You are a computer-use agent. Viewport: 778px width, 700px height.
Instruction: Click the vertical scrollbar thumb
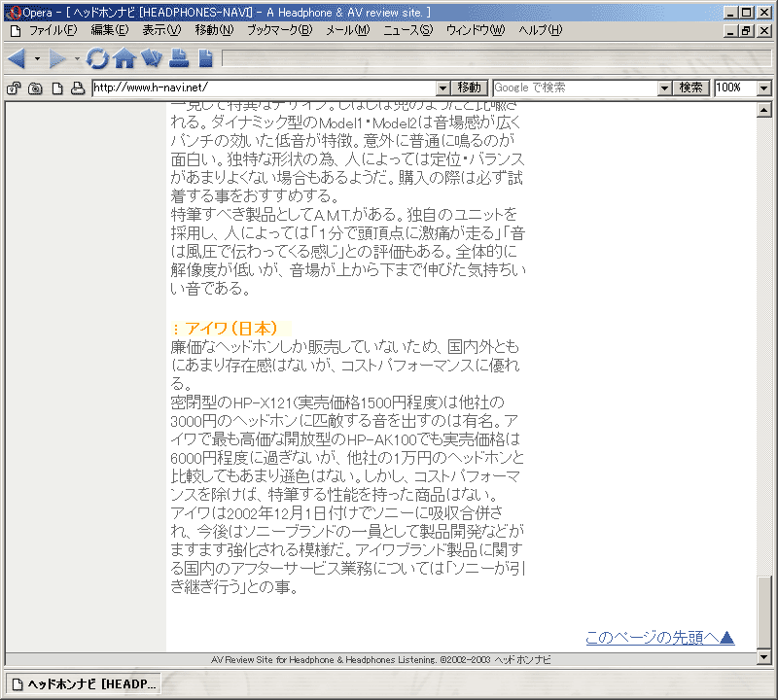point(764,612)
